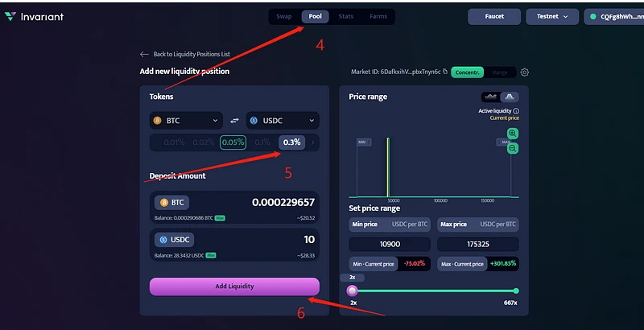
Task: Click the concentration slider handle at 2x
Action: pyautogui.click(x=352, y=291)
